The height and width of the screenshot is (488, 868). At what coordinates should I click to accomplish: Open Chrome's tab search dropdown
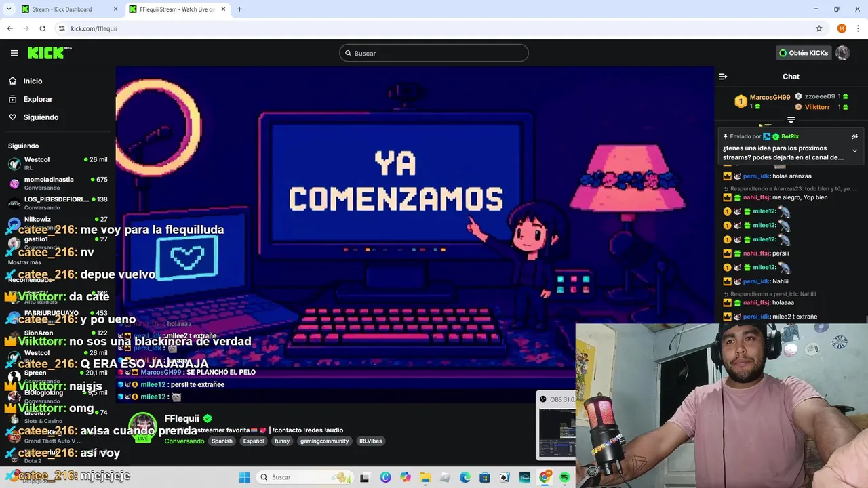[x=9, y=9]
